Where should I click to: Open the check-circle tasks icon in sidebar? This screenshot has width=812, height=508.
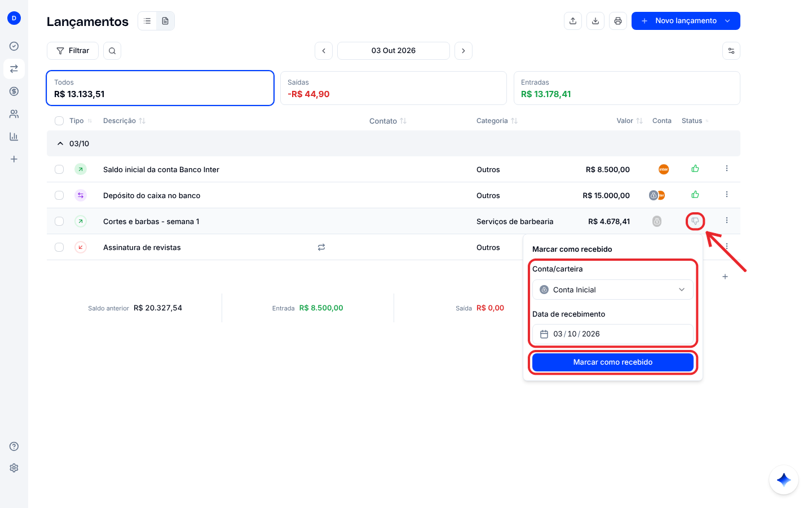pos(14,46)
